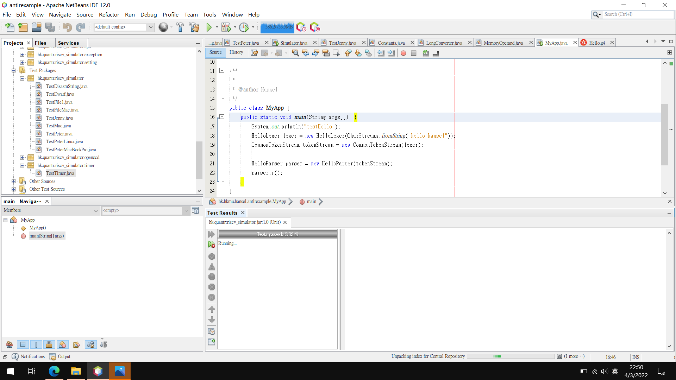Click the Undo toolbar icon

[67, 27]
